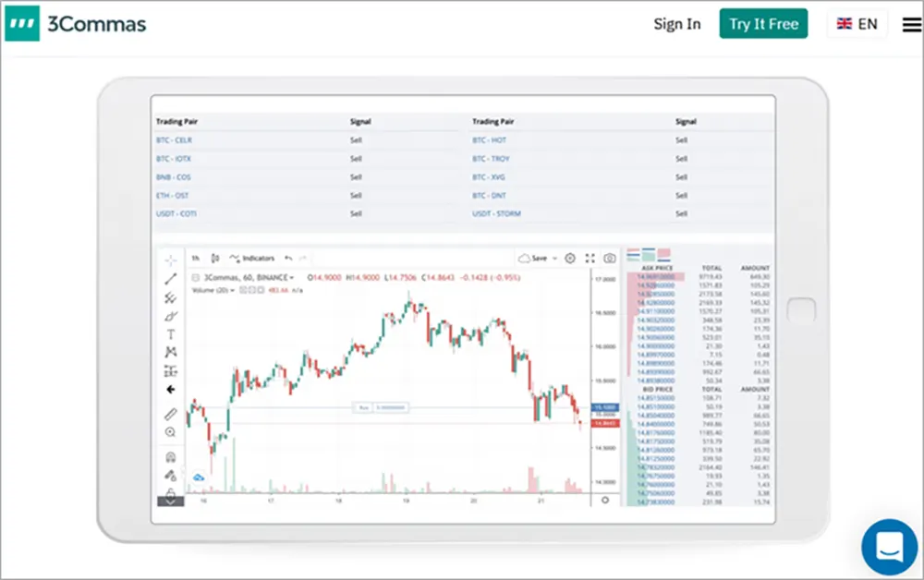Click the Sell signal for BTC - CELR

[356, 140]
